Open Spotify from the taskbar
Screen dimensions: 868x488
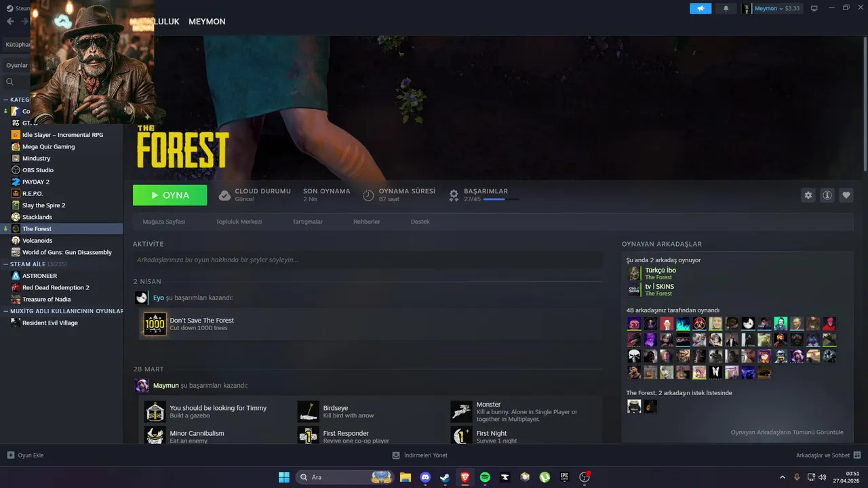coord(485,477)
